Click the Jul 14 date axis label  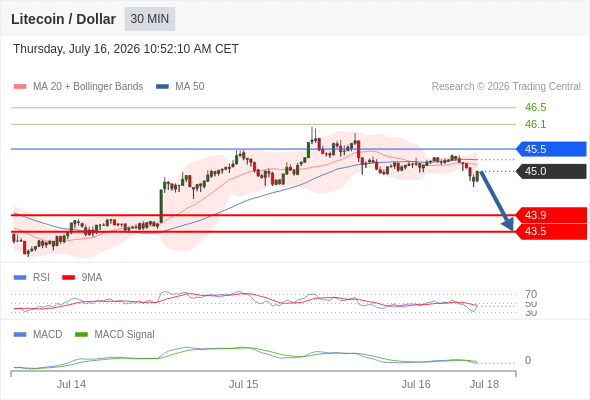click(71, 384)
